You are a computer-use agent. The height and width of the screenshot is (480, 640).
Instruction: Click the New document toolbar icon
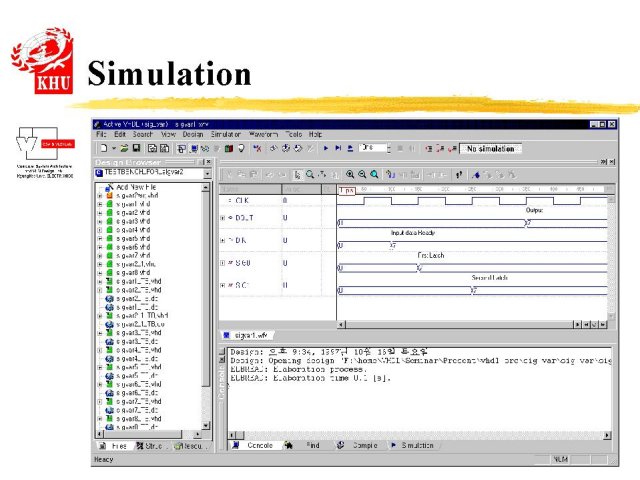(103, 149)
